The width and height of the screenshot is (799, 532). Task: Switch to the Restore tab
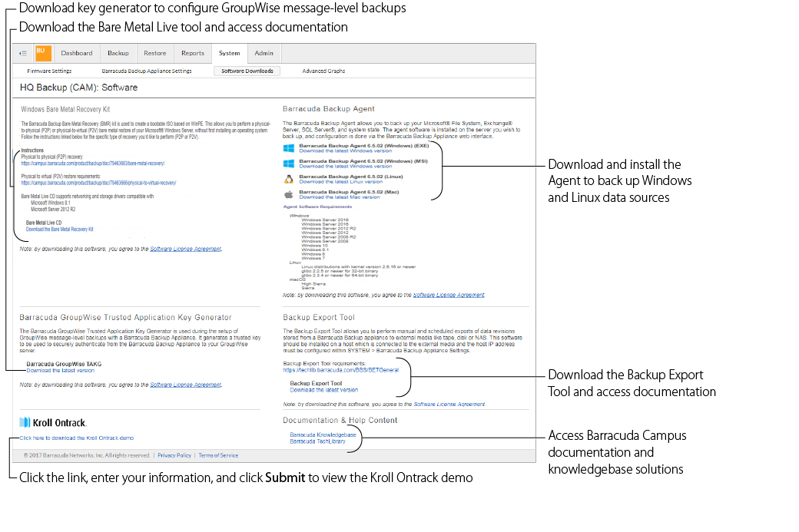click(x=155, y=53)
